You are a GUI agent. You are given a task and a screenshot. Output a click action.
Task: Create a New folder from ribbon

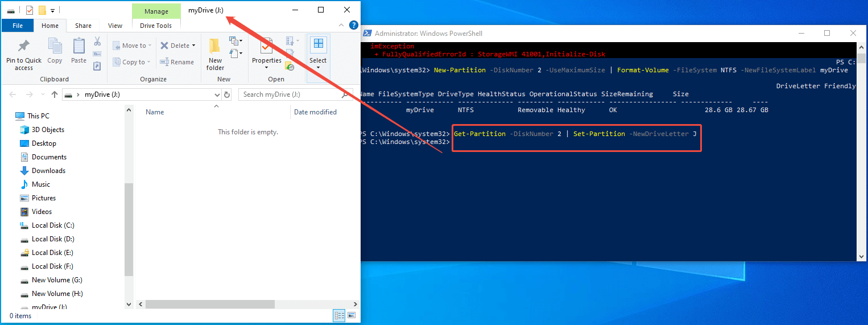[215, 54]
